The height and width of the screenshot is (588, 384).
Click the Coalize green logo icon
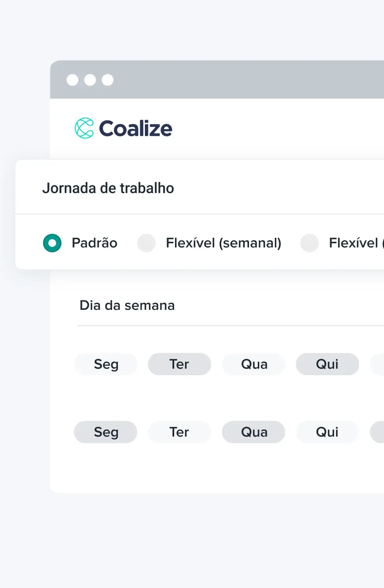(x=84, y=128)
